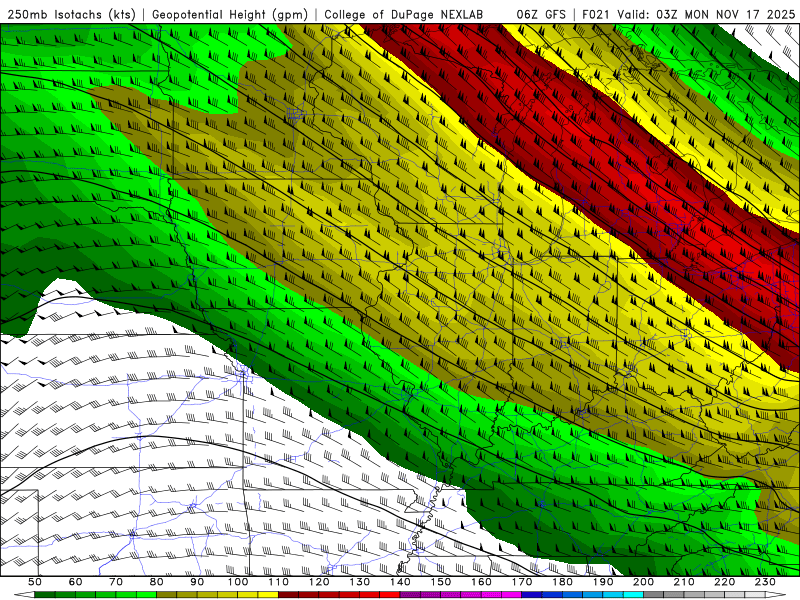800x600 pixels.
Task: Click the olive swatch starting at 80
Action: 167,595
